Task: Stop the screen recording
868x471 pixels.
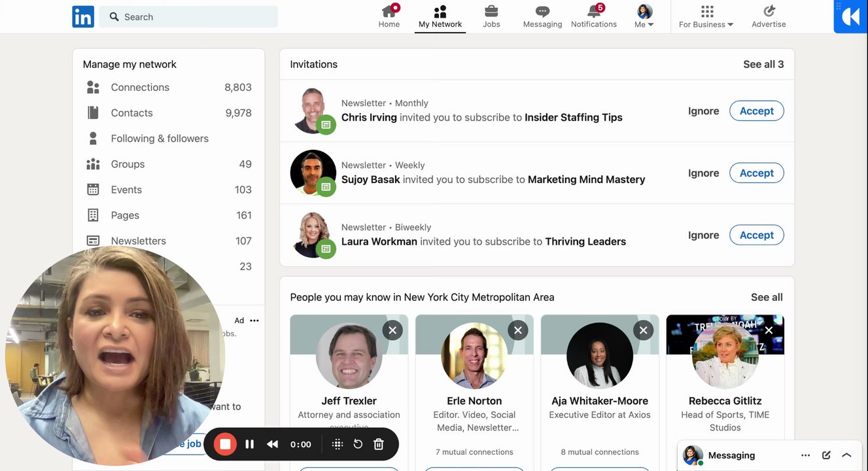Action: point(225,444)
